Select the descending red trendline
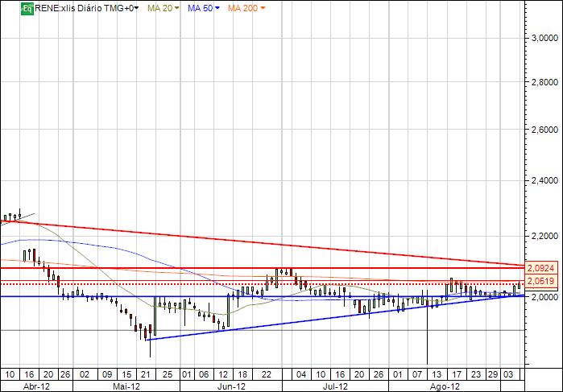Viewport: 563px width, 392px height. (x=262, y=243)
